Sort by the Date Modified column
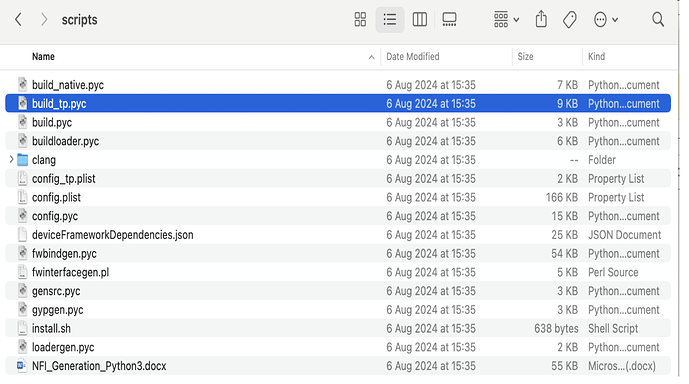 click(413, 57)
